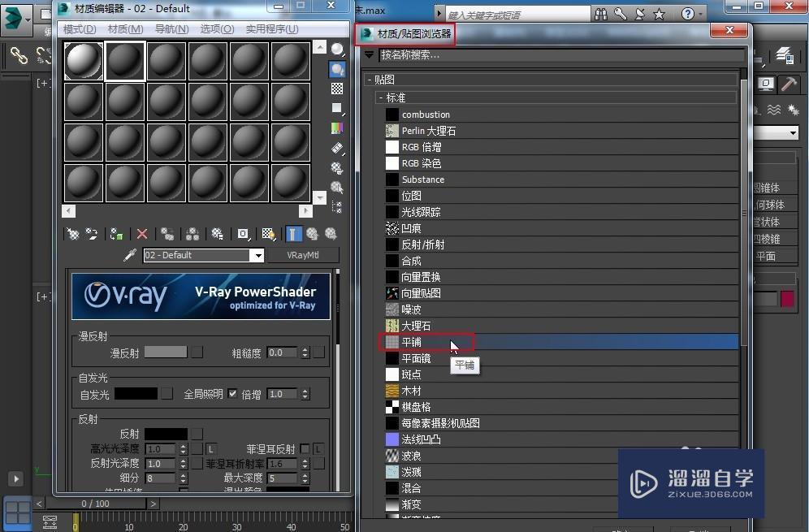Click the Video Color Check icon
This screenshot has height=532, width=809.
click(x=337, y=128)
